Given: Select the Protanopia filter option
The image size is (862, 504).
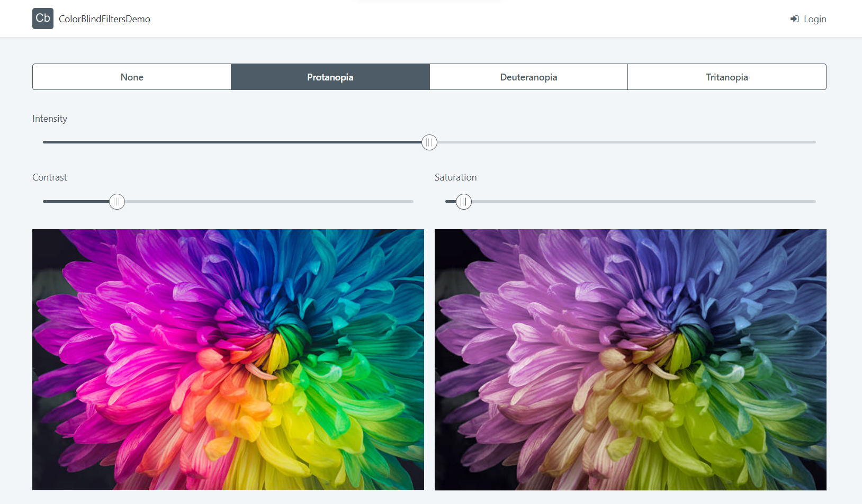Looking at the screenshot, I should (330, 77).
